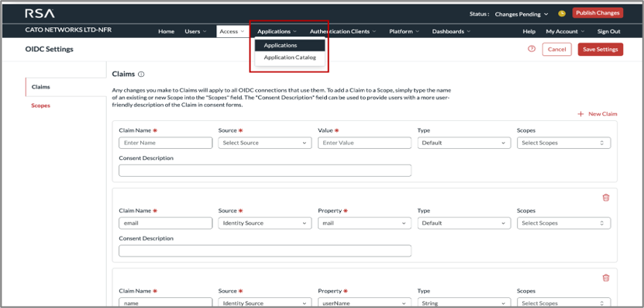Viewport: 644px width, 308px height.
Task: Select Applications from the dropdown menu
Action: click(x=290, y=45)
